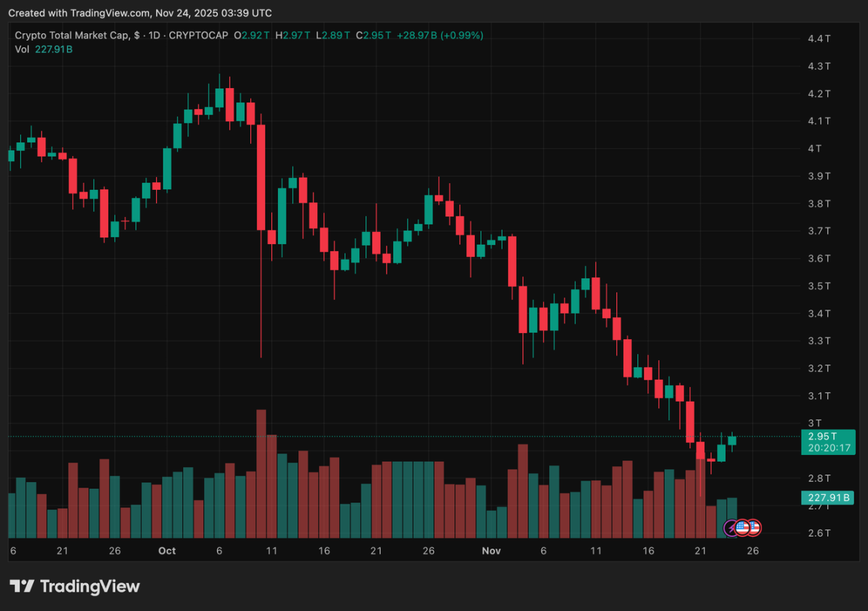Click the +28.97 B (+0.99%) change value
This screenshot has height=611, width=868.
click(440, 35)
